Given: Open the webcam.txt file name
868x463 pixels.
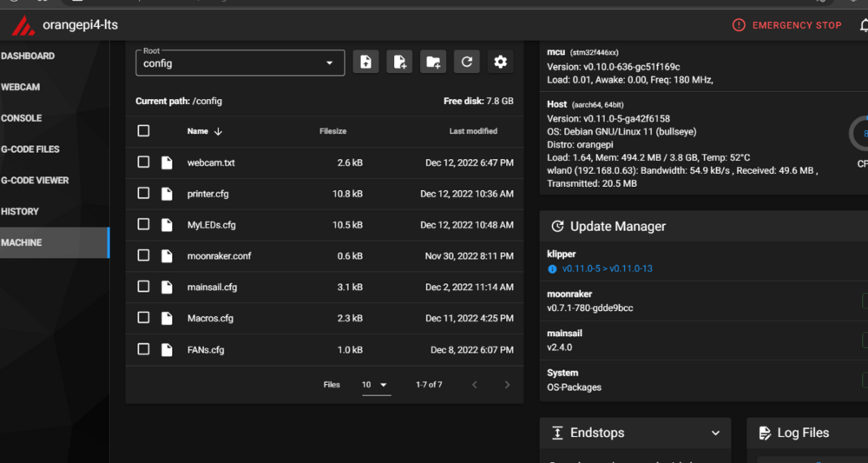Looking at the screenshot, I should [x=211, y=162].
